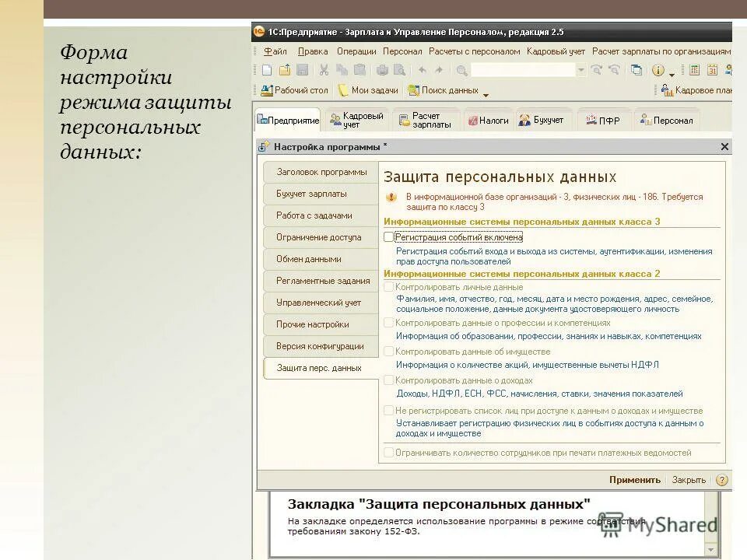747x560 pixels.
Task: Open the Персонал menu
Action: click(402, 51)
